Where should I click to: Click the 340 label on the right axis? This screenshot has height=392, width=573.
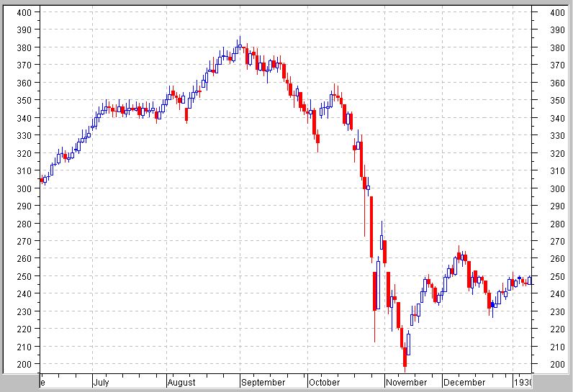(x=557, y=118)
